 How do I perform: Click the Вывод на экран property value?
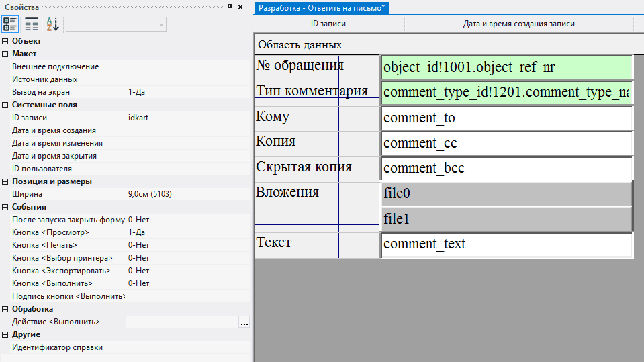187,92
